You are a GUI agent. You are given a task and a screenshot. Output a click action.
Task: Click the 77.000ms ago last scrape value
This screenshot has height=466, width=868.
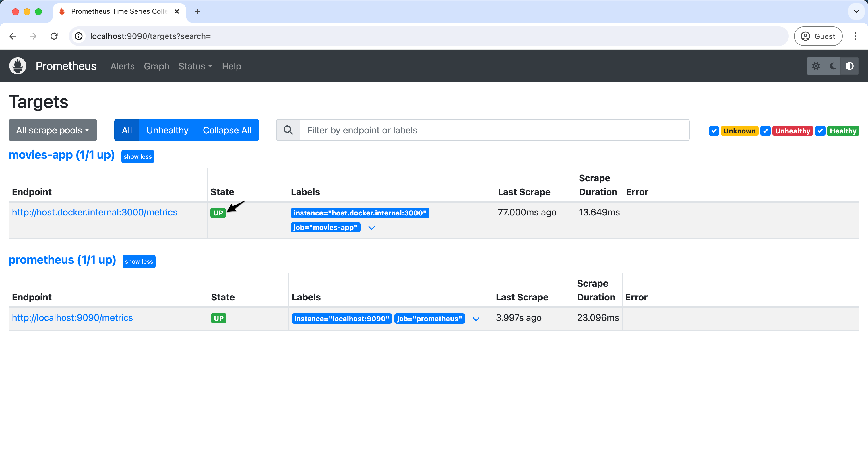click(x=527, y=212)
